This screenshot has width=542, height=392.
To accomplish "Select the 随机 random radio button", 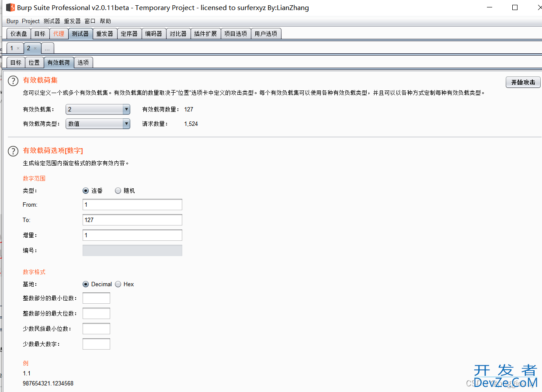I will click(x=118, y=191).
